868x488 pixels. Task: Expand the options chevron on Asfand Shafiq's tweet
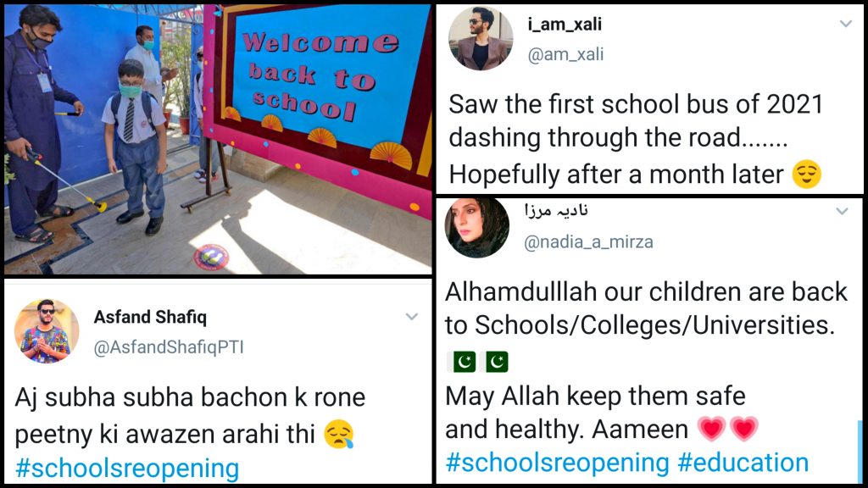(x=411, y=317)
